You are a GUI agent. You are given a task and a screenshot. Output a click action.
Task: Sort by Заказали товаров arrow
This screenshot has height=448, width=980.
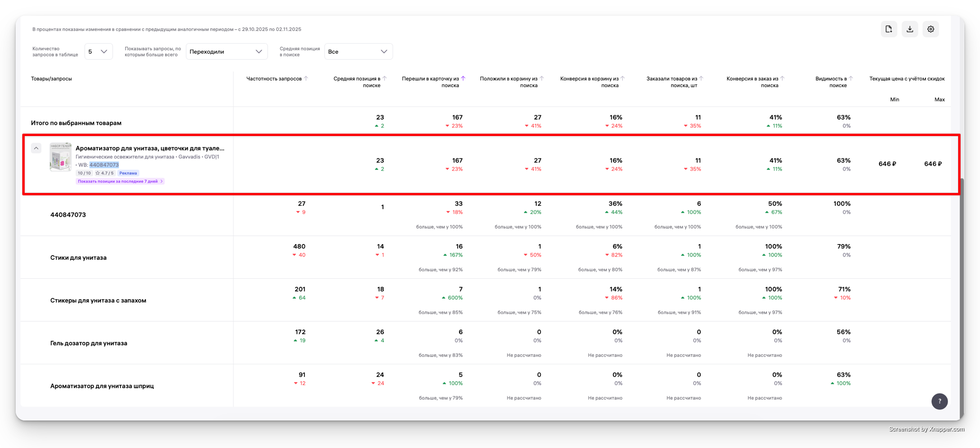(702, 79)
